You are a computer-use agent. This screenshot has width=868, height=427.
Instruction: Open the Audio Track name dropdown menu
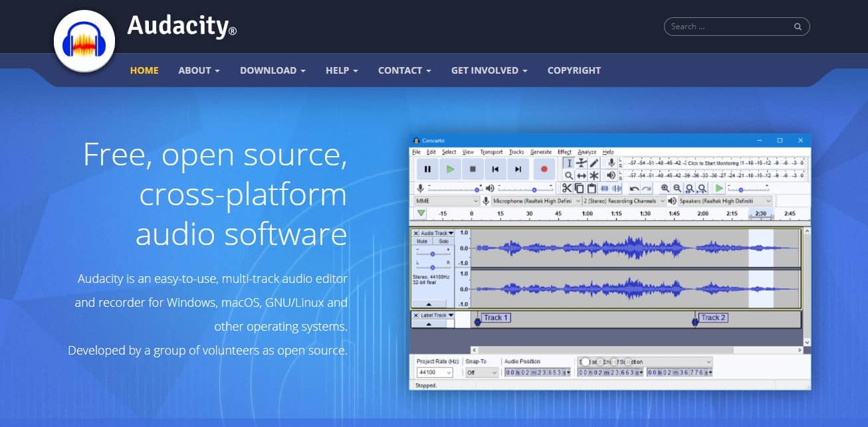[x=437, y=233]
